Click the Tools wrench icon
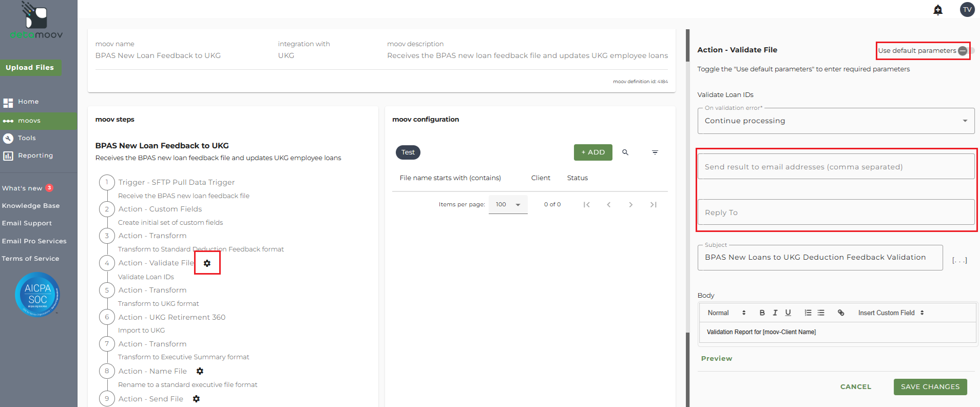The width and height of the screenshot is (980, 407). [8, 139]
